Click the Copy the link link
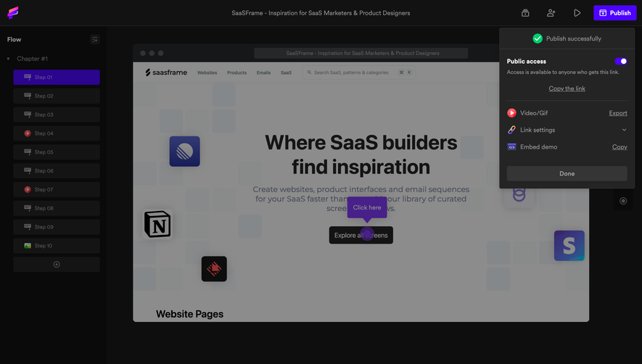Screen dimensions: 642x364 tap(567, 88)
